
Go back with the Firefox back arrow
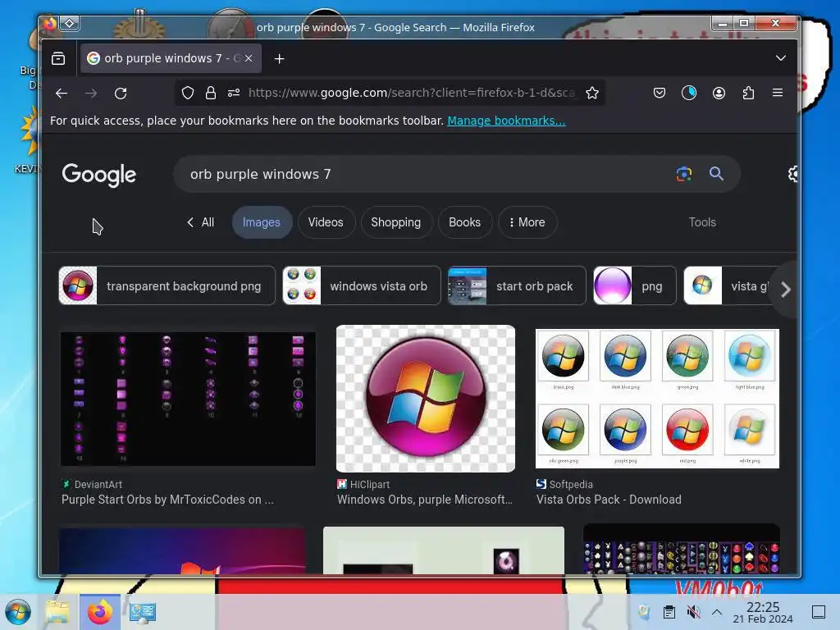coord(62,94)
